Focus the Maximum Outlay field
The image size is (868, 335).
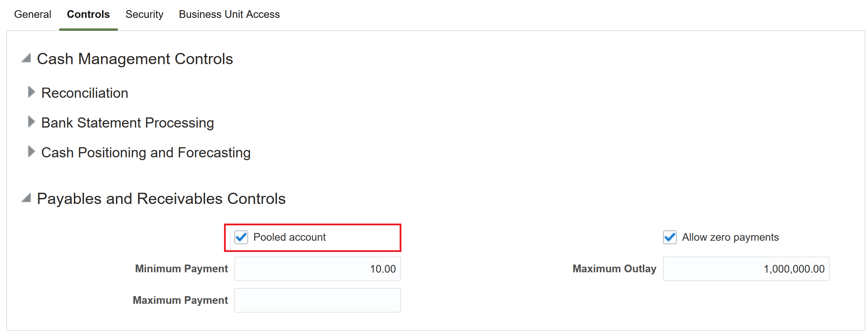pos(746,269)
